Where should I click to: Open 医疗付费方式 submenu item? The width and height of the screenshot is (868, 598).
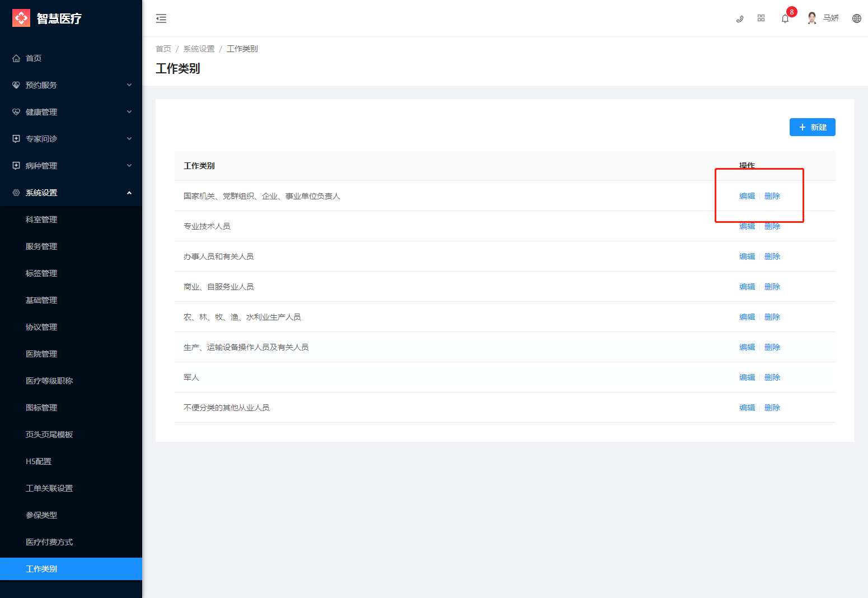pos(71,542)
